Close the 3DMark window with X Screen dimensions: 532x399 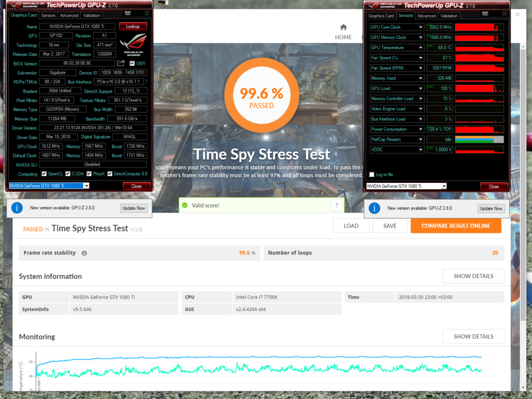pos(518,14)
